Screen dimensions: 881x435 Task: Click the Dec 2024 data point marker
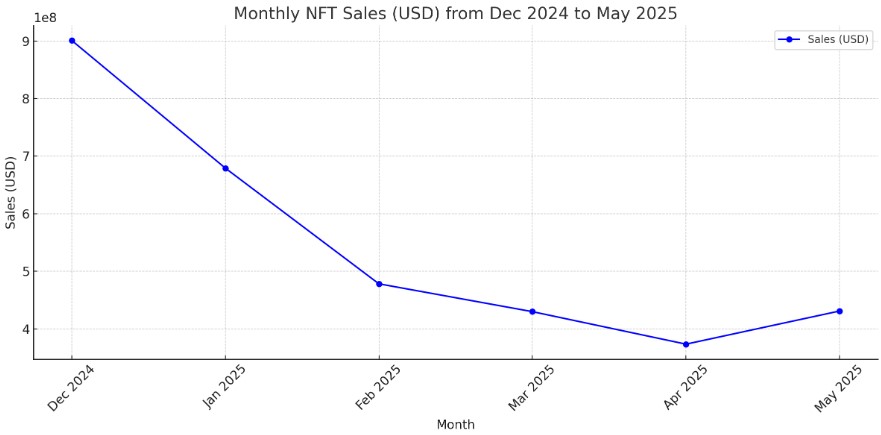tap(72, 41)
